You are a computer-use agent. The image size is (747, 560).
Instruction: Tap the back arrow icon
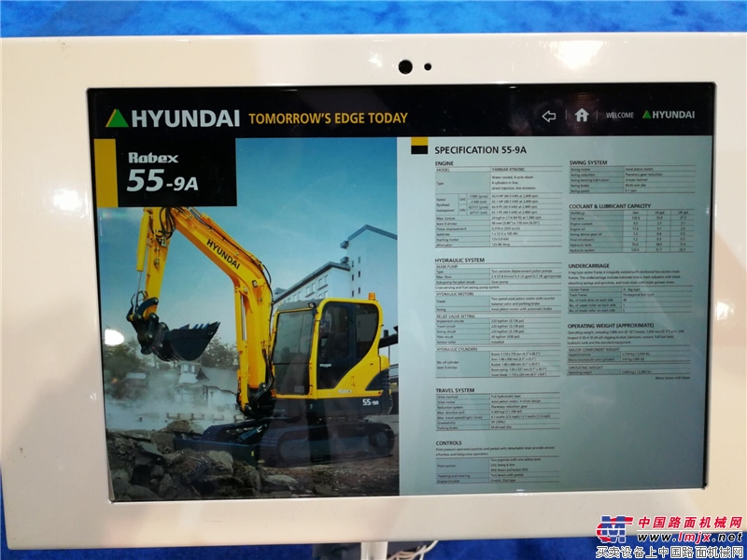(549, 116)
